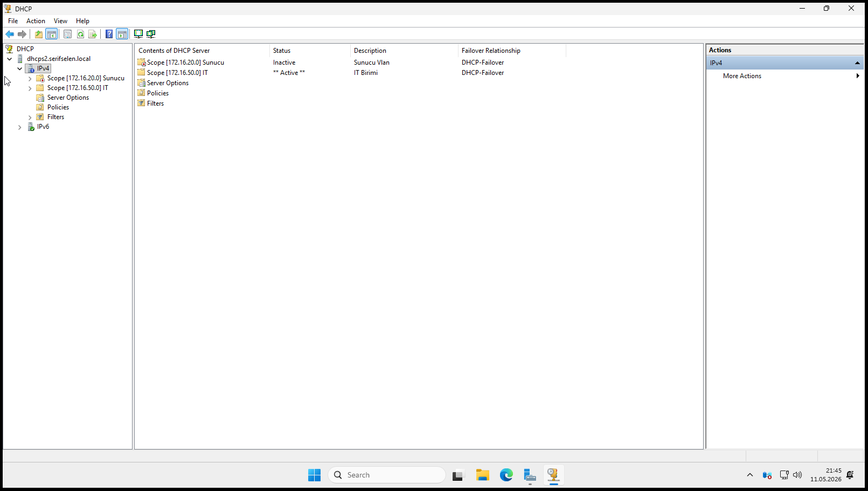
Task: Open Task View from the taskbar
Action: 458,475
